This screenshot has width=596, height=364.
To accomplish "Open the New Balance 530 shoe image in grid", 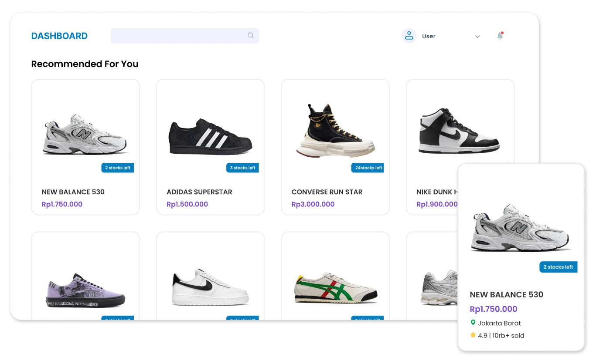I will [x=85, y=134].
